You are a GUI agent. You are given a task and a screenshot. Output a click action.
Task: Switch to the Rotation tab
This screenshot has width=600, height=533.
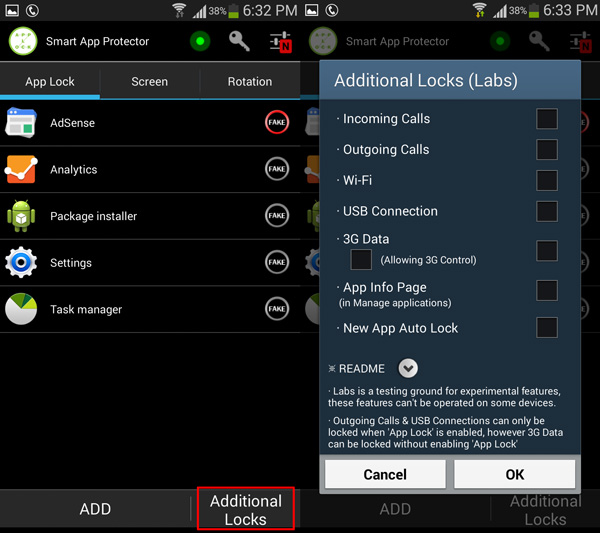pyautogui.click(x=250, y=81)
